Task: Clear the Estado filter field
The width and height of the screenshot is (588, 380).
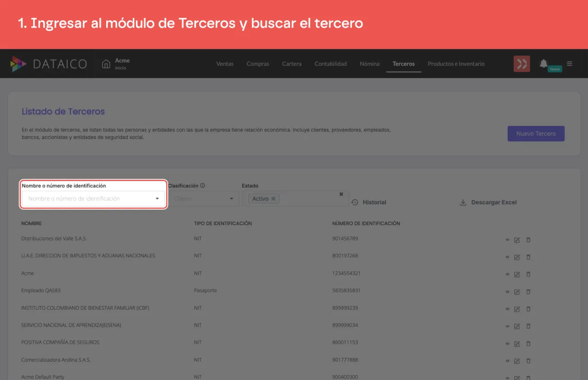Action: 341,194
